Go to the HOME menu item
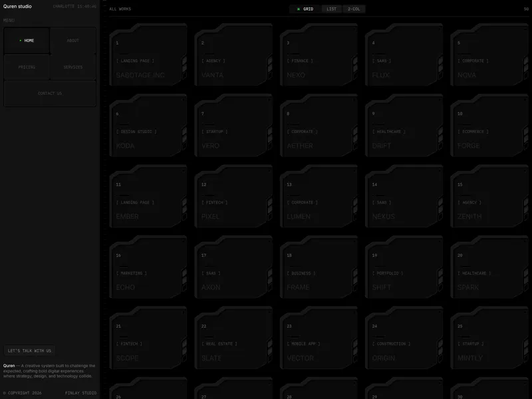The width and height of the screenshot is (532, 399). [x=27, y=41]
